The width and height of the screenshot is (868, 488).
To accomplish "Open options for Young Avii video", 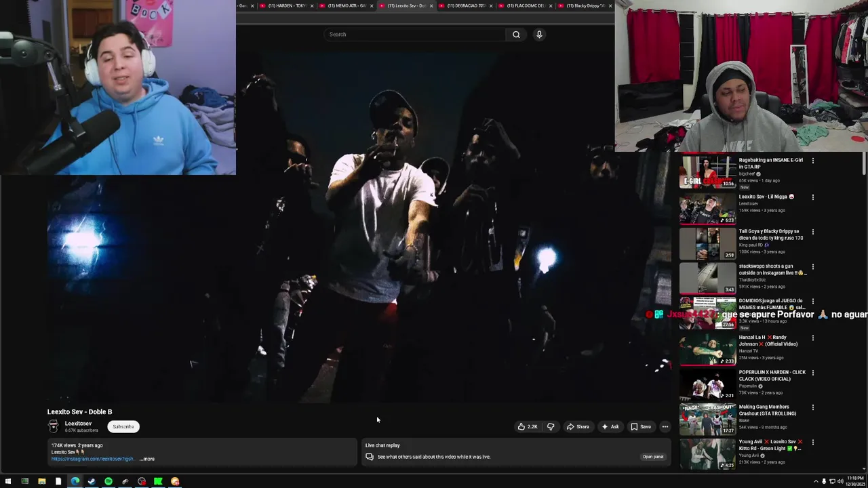I will [813, 443].
